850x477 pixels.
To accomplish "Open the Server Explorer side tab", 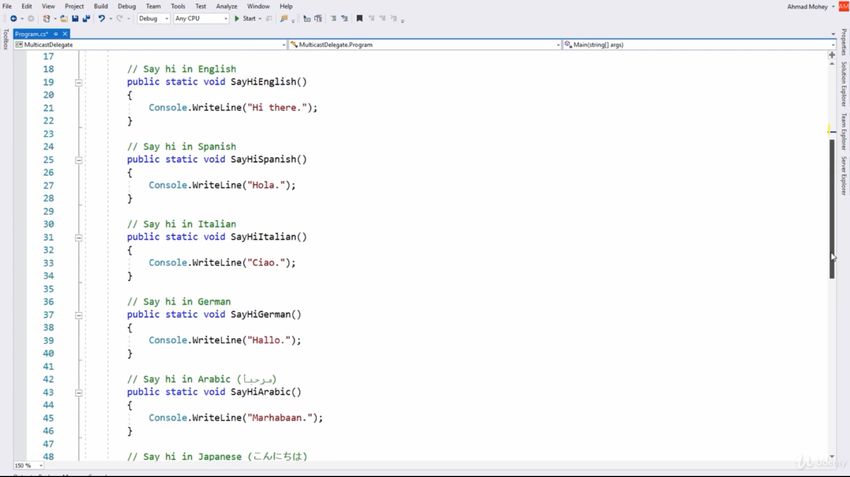I will pyautogui.click(x=844, y=176).
